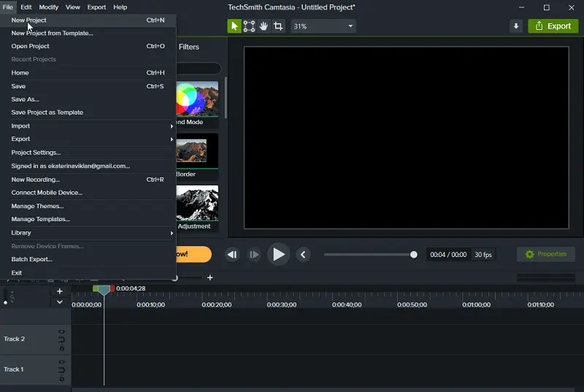Click the green in-point playhead handle
Image resolution: width=584 pixels, height=392 pixels.
click(x=96, y=288)
